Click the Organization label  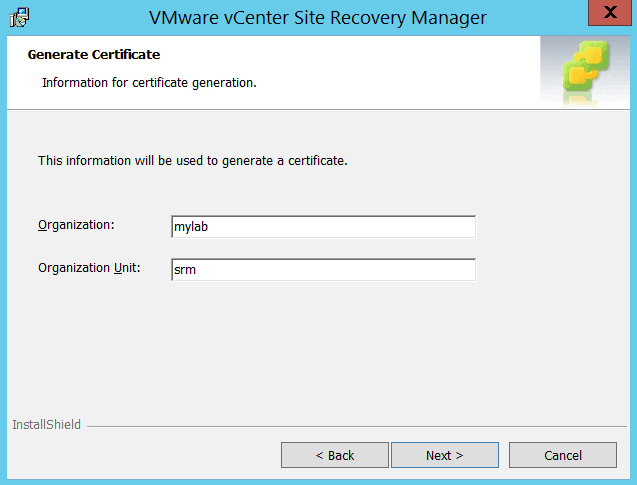pos(76,224)
